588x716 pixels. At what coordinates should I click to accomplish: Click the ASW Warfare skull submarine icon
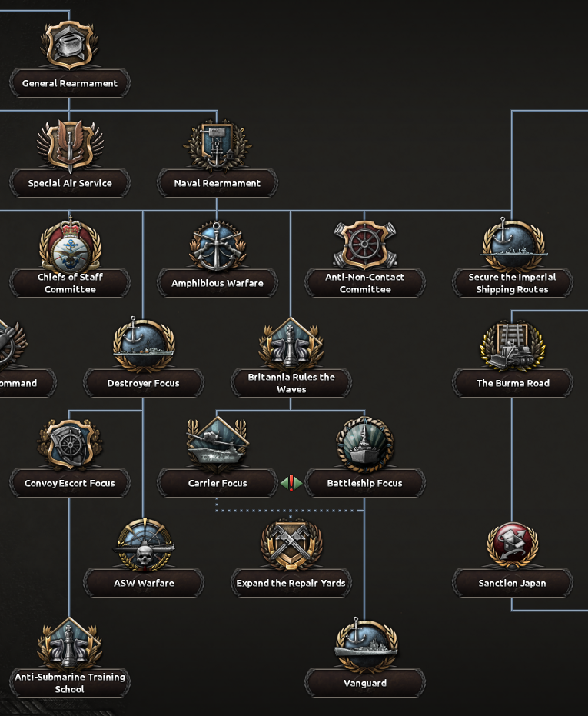coord(144,544)
